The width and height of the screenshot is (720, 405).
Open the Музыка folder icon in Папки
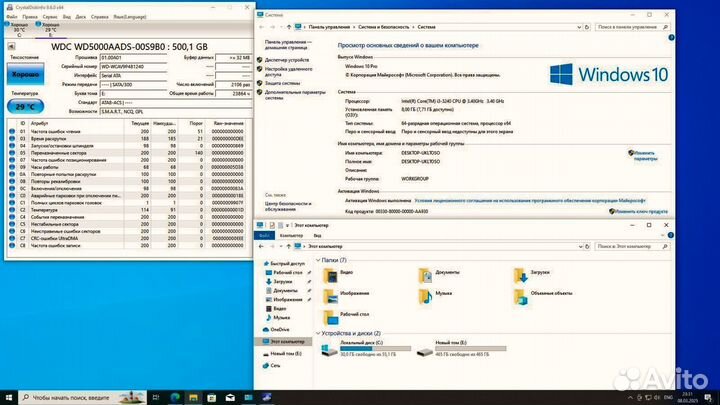pyautogui.click(x=425, y=296)
